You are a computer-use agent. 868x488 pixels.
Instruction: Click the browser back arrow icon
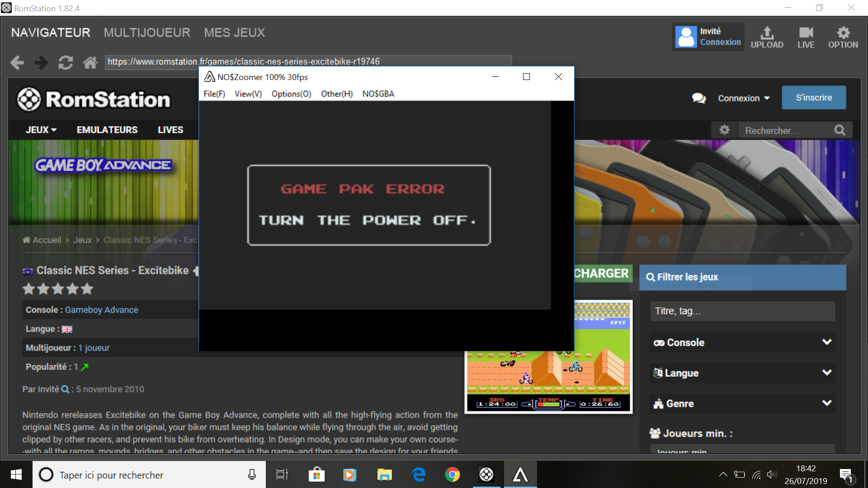[x=17, y=62]
